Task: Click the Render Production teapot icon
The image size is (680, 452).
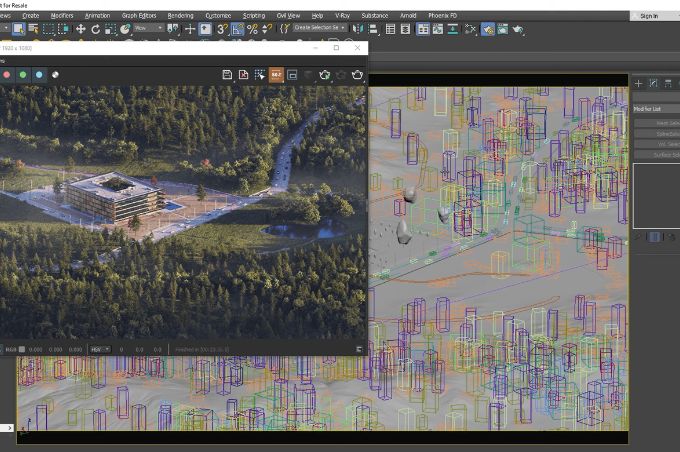Action: click(x=518, y=29)
